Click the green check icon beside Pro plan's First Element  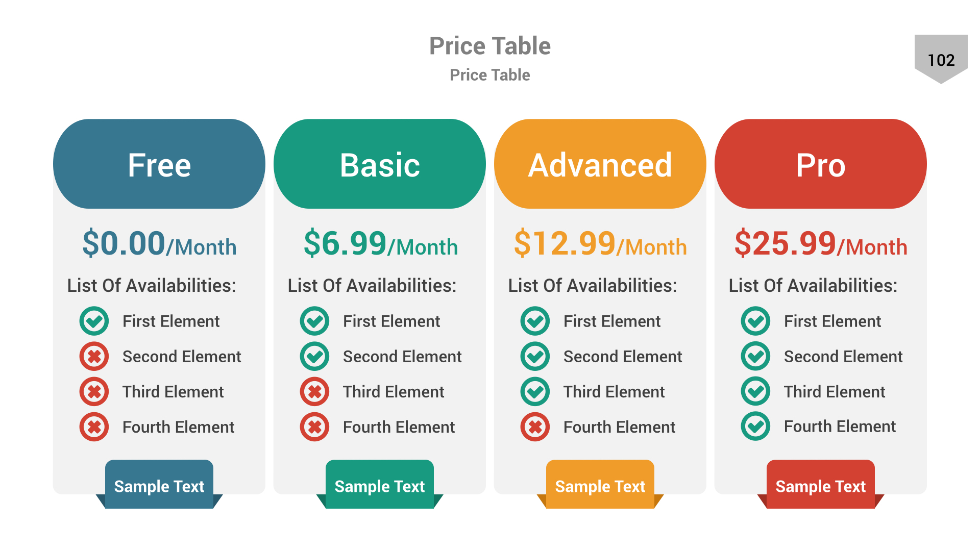pos(755,321)
